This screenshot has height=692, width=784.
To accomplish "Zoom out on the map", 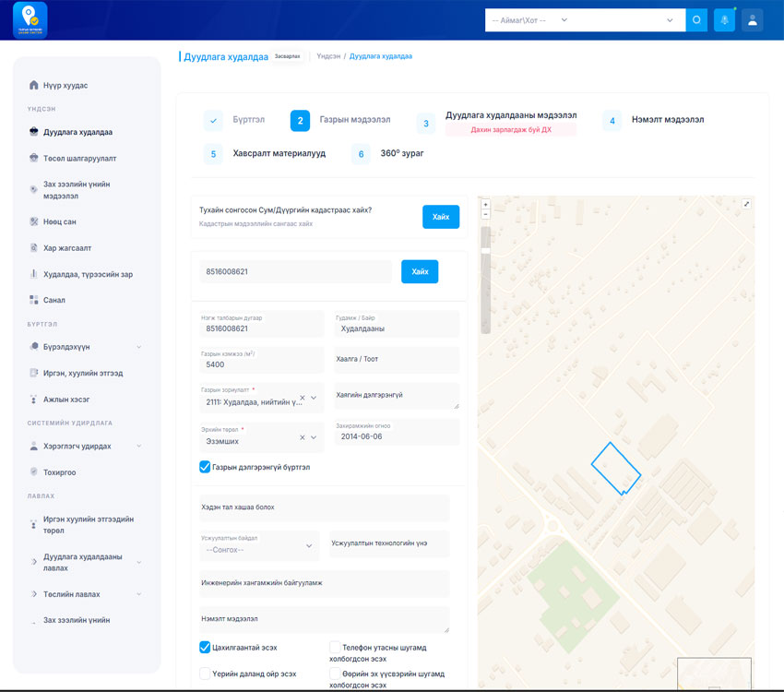I will [486, 214].
